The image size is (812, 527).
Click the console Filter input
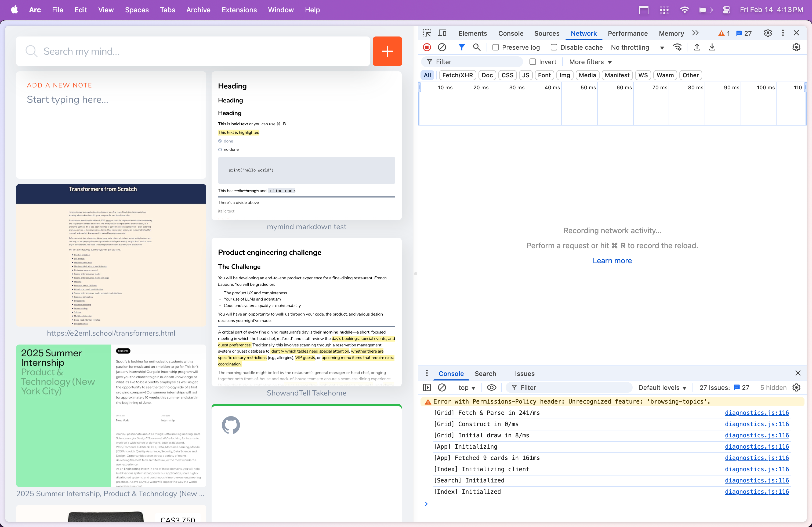(x=569, y=387)
